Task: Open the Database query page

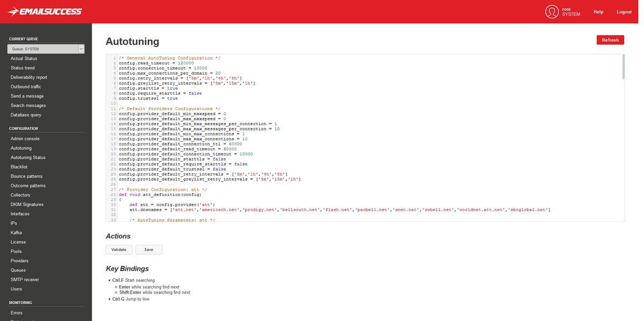Action: click(26, 115)
